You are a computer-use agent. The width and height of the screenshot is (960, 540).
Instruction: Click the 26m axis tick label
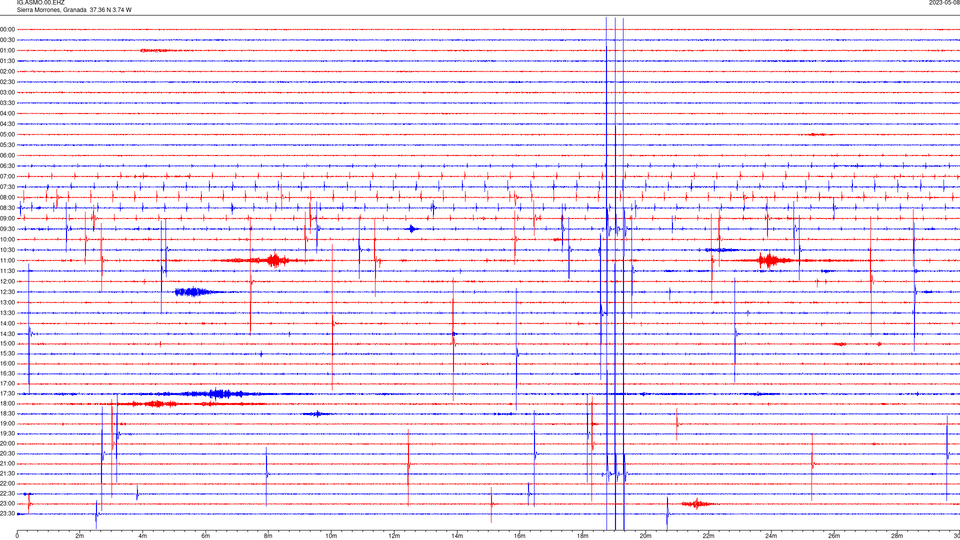point(834,536)
